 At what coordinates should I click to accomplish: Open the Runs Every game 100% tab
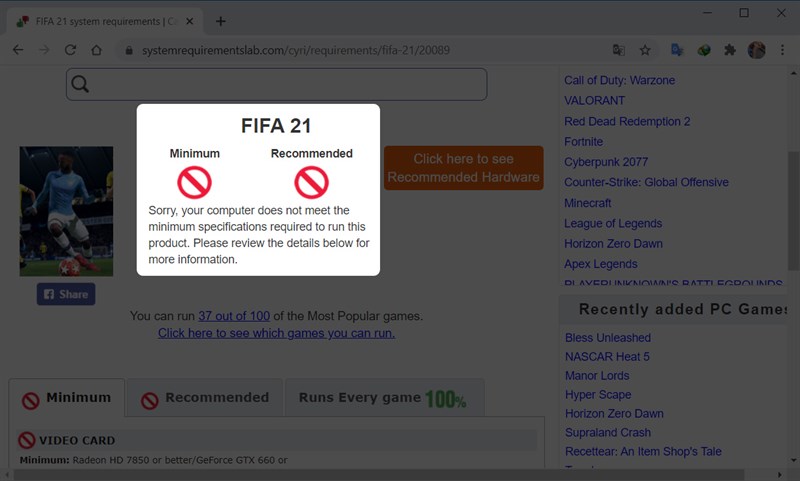(383, 398)
